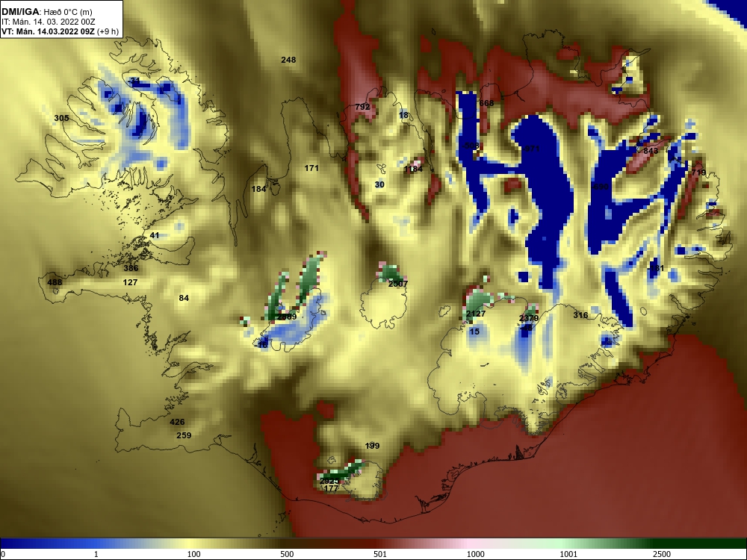Screen dimensions: 747x560
Task: Click the map value 1184
Action: pos(413,169)
